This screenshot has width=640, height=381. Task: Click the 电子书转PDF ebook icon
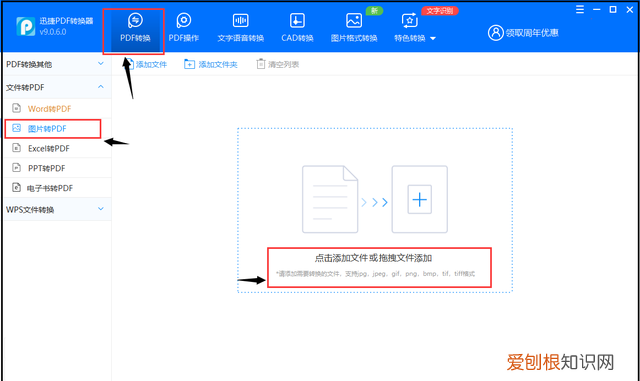coord(16,187)
